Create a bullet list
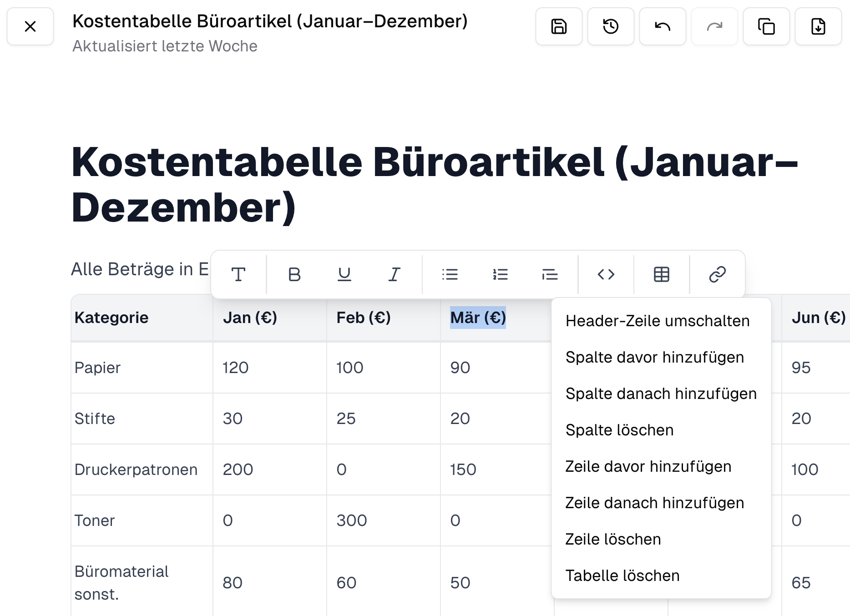The width and height of the screenshot is (850, 616). click(x=450, y=274)
